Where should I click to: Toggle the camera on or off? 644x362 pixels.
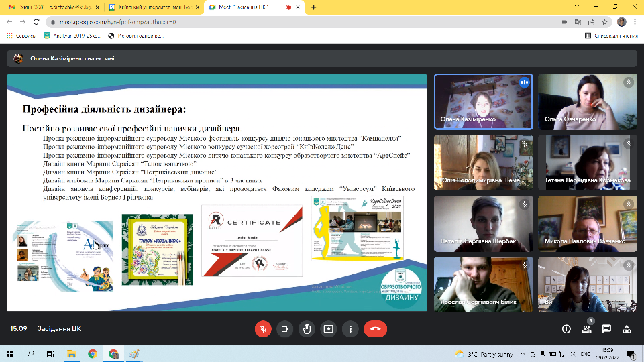(x=285, y=329)
